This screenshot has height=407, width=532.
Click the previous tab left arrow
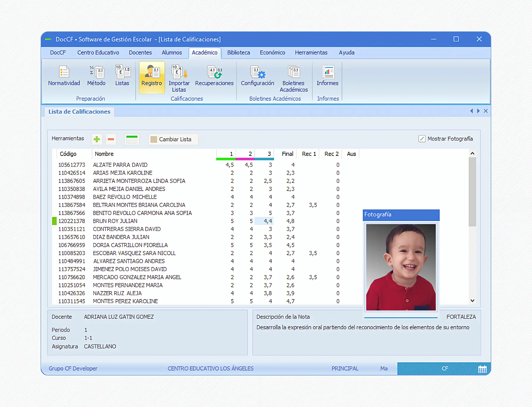pyautogui.click(x=471, y=111)
